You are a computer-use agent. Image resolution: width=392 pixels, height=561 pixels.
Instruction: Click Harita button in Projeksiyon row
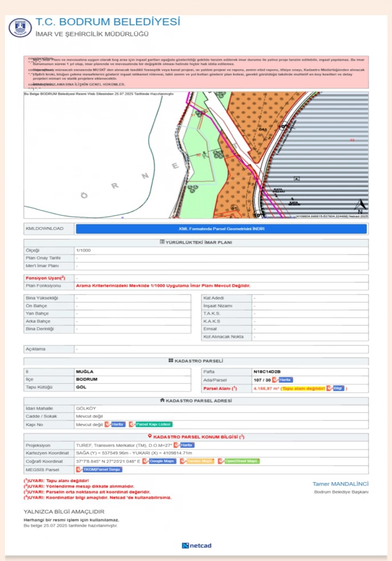click(184, 445)
